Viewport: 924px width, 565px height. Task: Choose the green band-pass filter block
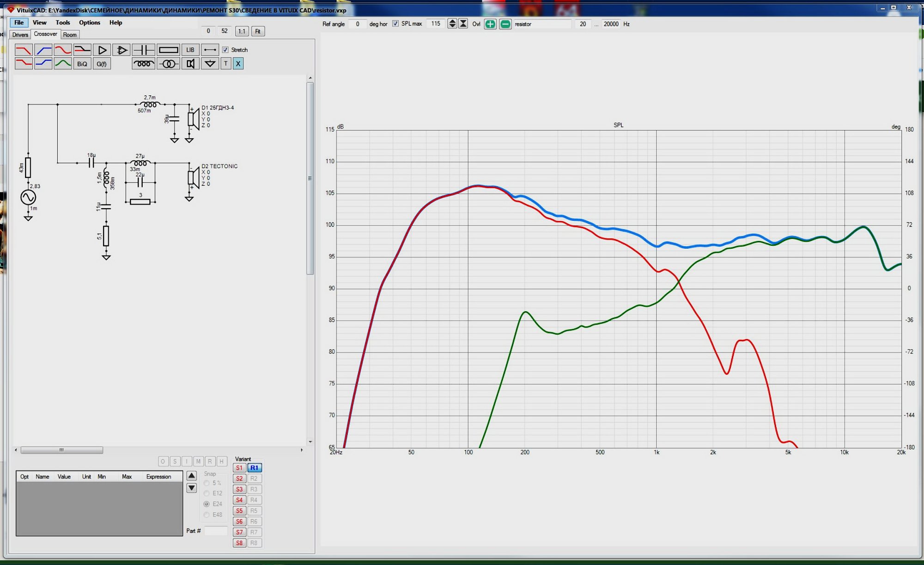63,64
